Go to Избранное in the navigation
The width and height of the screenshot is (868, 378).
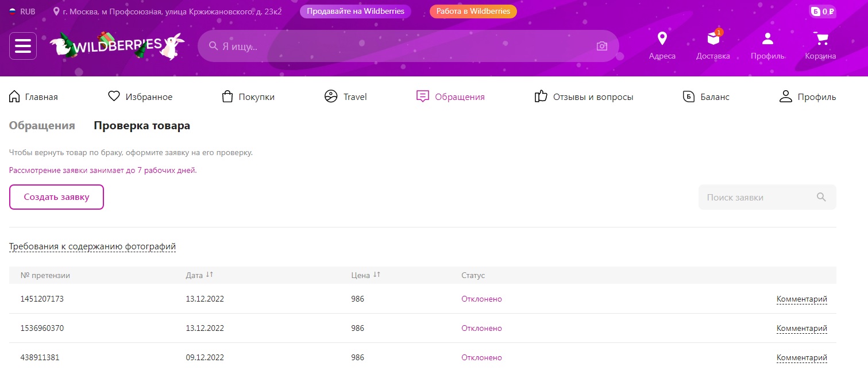pyautogui.click(x=141, y=97)
